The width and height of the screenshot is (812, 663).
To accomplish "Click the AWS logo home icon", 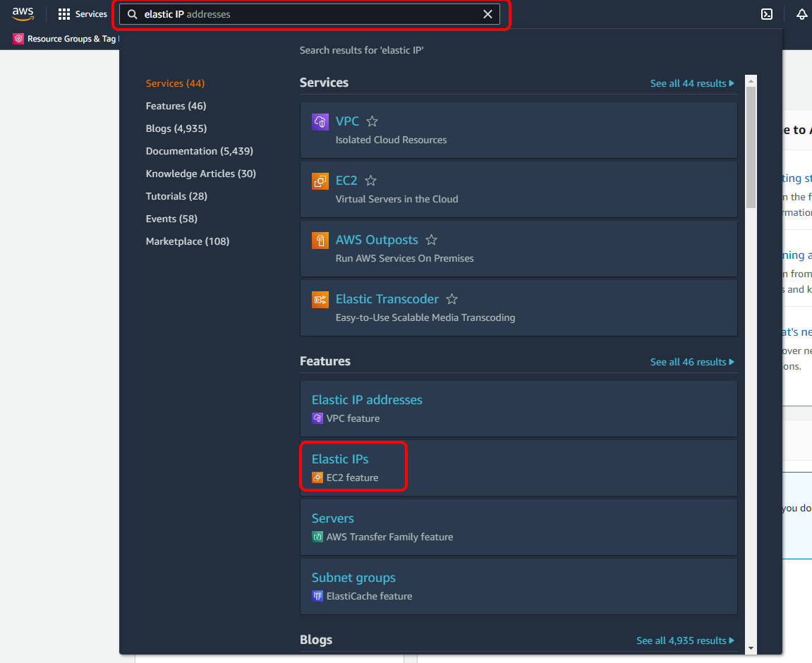I will tap(23, 14).
